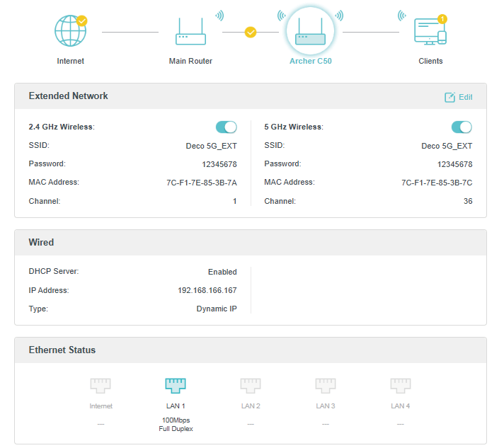Click the Internet port icon in Ethernet Status
504x448 pixels.
101,385
